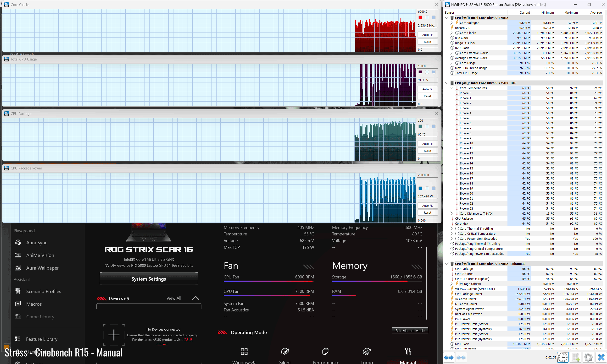Open Macros in the sidebar
The height and width of the screenshot is (364, 607).
[34, 304]
